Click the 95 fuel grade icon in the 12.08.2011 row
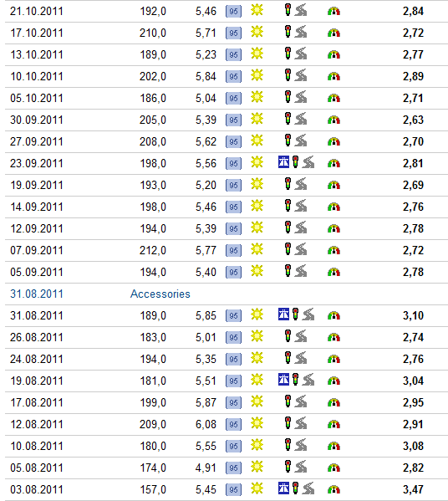 (233, 424)
